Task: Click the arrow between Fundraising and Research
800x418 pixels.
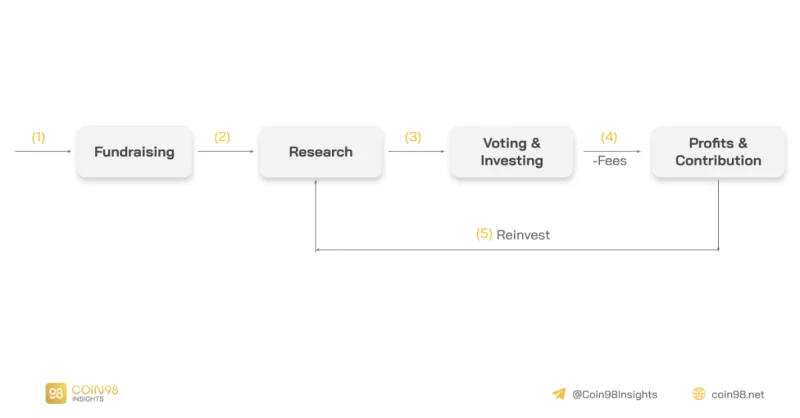Action: point(226,152)
